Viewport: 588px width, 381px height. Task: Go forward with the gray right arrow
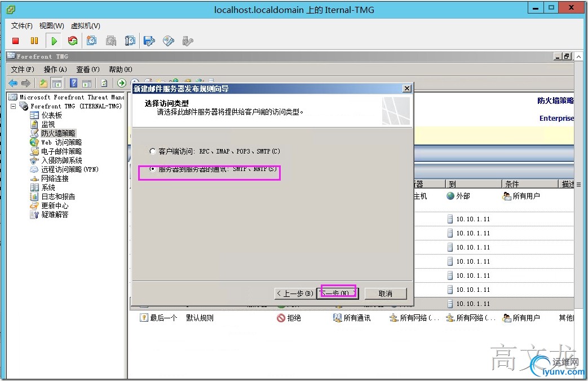pos(26,83)
